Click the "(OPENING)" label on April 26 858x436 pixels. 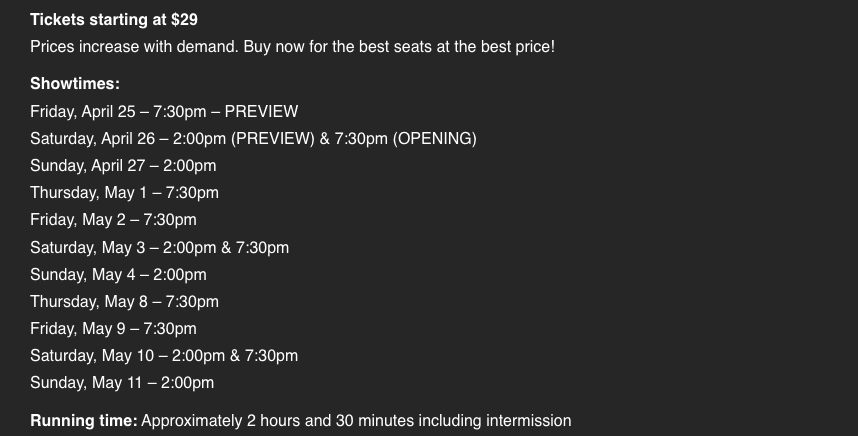tap(435, 138)
